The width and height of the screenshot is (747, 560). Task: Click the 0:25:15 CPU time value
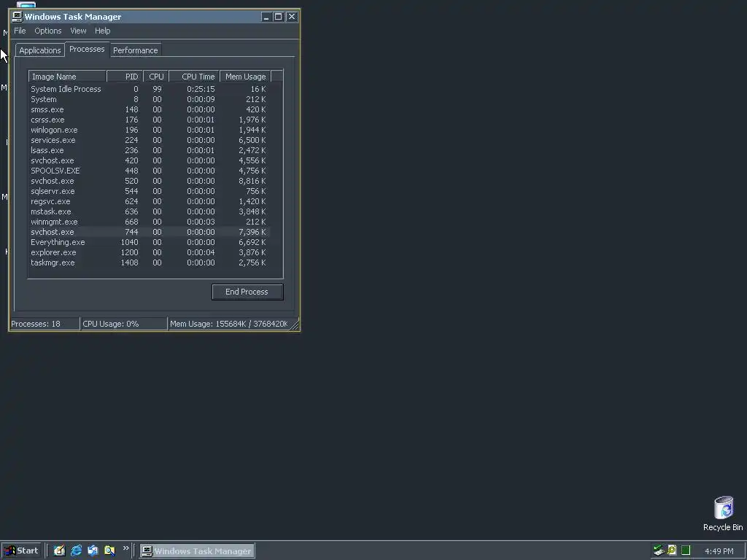click(x=201, y=89)
